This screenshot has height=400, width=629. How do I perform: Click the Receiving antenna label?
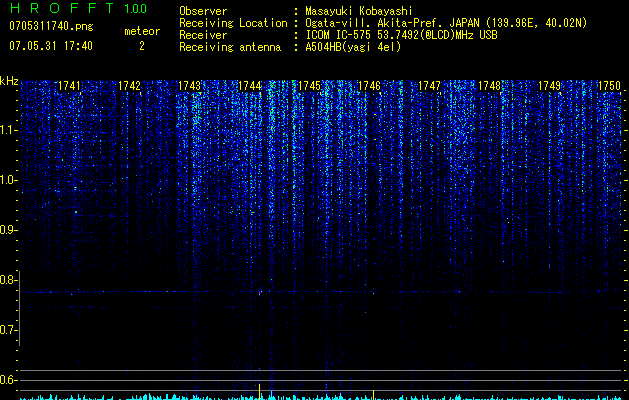230,47
